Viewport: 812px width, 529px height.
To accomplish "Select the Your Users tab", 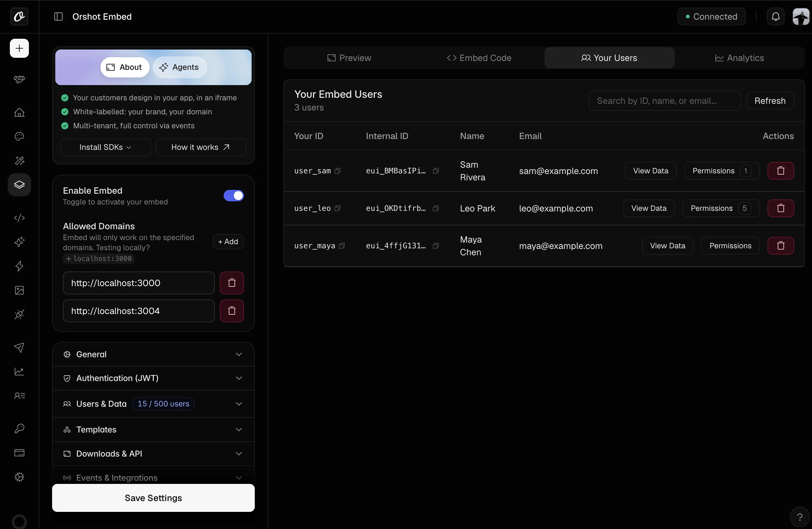I will point(609,58).
